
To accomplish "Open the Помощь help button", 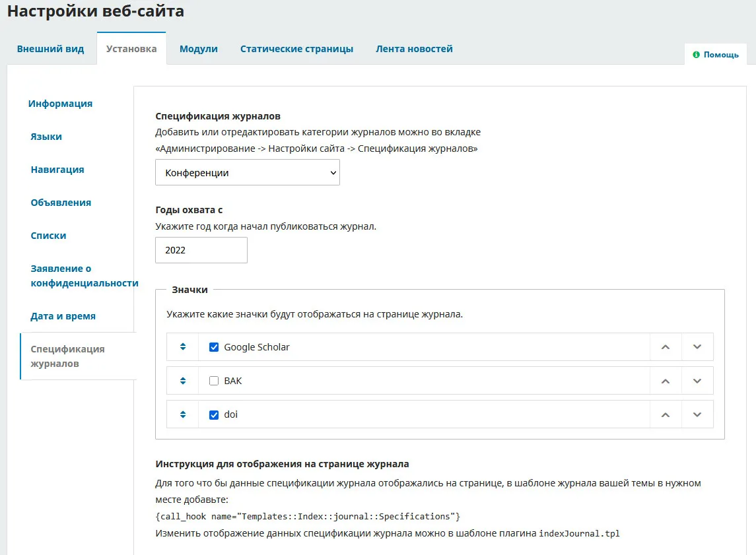I will pos(716,55).
